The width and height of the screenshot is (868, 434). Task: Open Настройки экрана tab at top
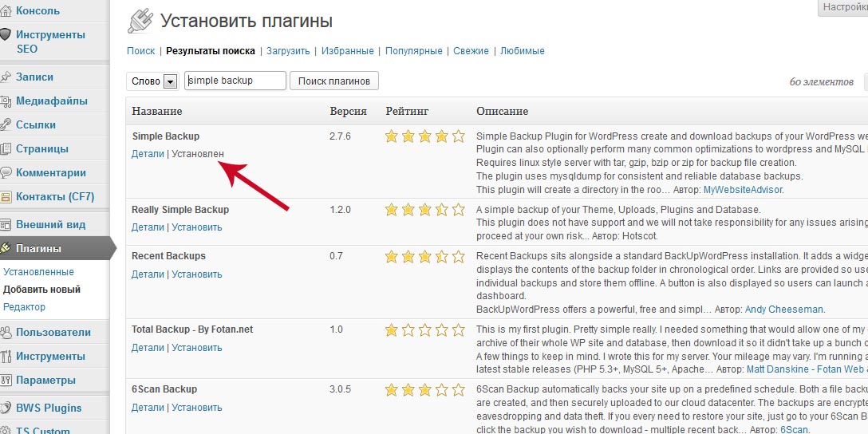pos(842,8)
